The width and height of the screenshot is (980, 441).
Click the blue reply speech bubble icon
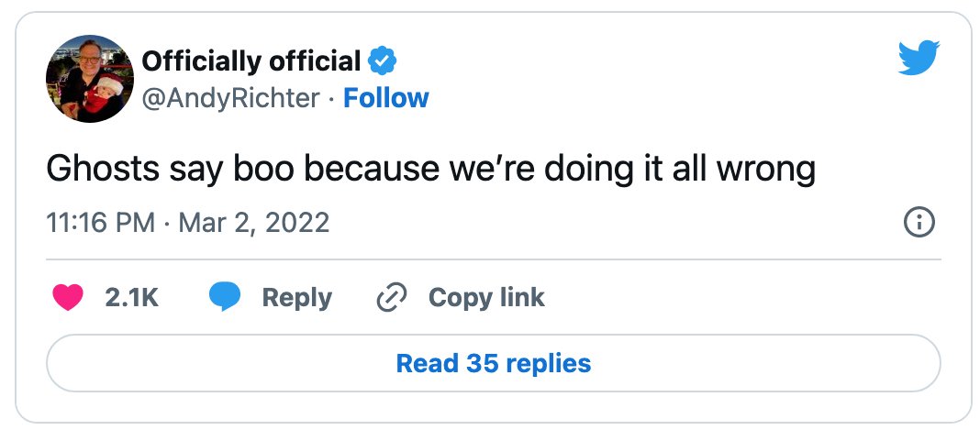225,297
